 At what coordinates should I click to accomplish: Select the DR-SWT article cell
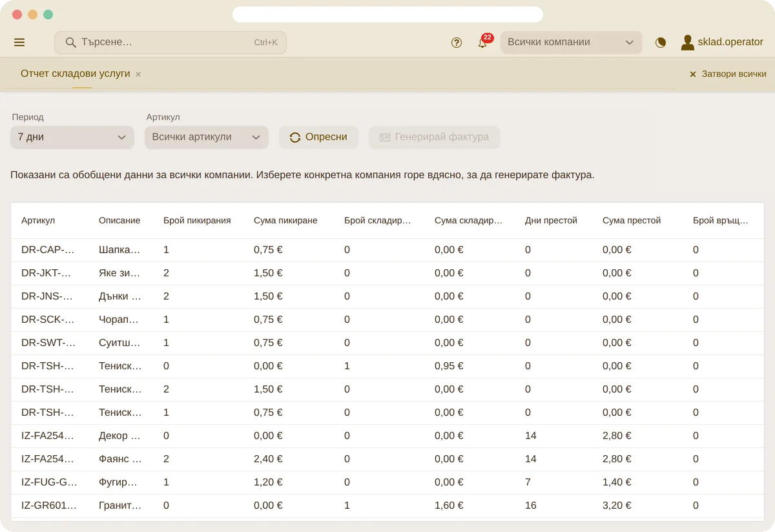50,343
